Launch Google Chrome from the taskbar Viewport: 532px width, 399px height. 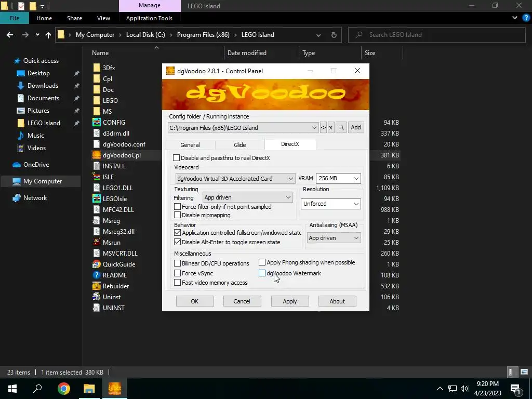64,389
